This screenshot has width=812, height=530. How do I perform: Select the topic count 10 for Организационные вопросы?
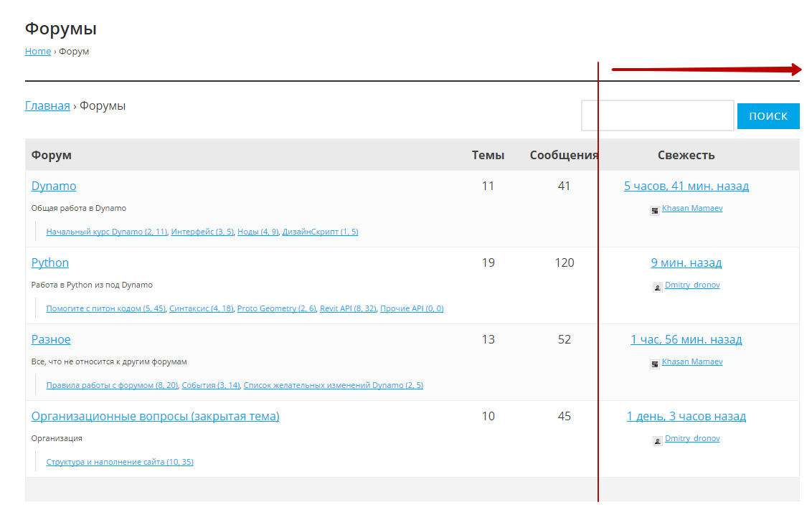pos(488,416)
